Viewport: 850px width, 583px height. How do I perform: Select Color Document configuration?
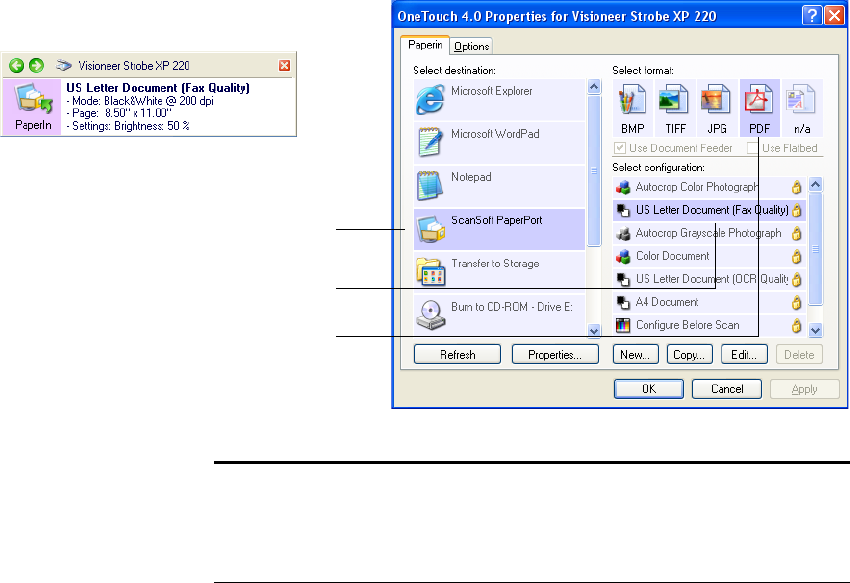tap(709, 256)
